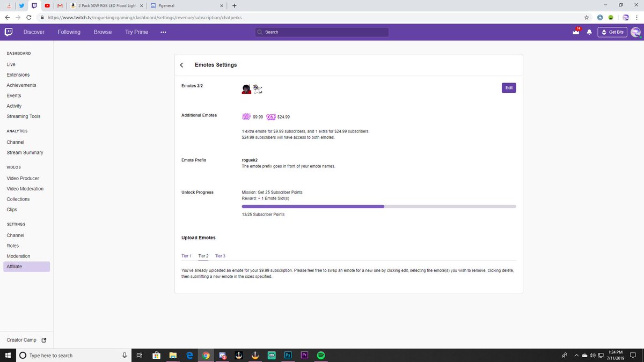Open a new browser tab
Viewport: 644px width, 362px height.
coord(235,6)
